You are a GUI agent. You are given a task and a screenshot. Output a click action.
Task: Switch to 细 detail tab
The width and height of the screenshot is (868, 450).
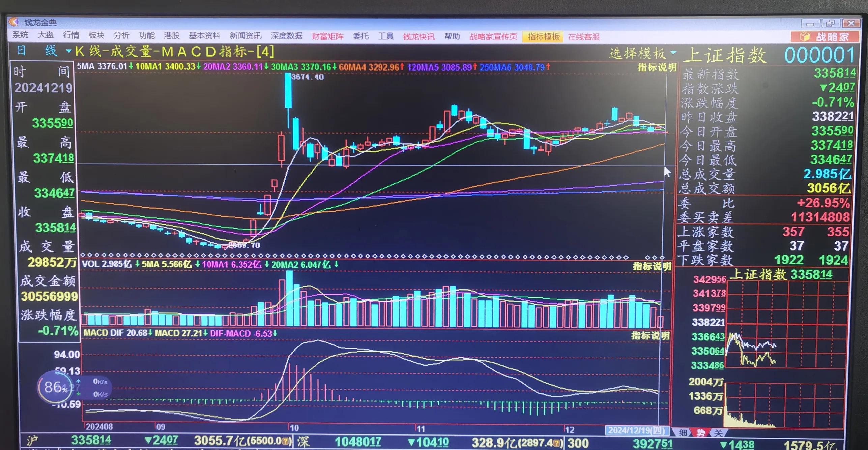pyautogui.click(x=683, y=432)
